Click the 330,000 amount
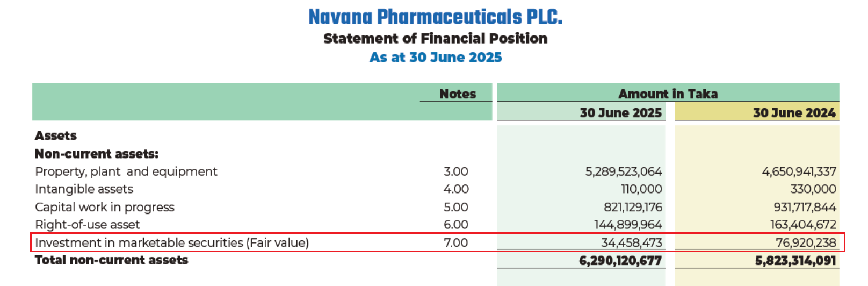The height and width of the screenshot is (286, 868). (x=813, y=189)
